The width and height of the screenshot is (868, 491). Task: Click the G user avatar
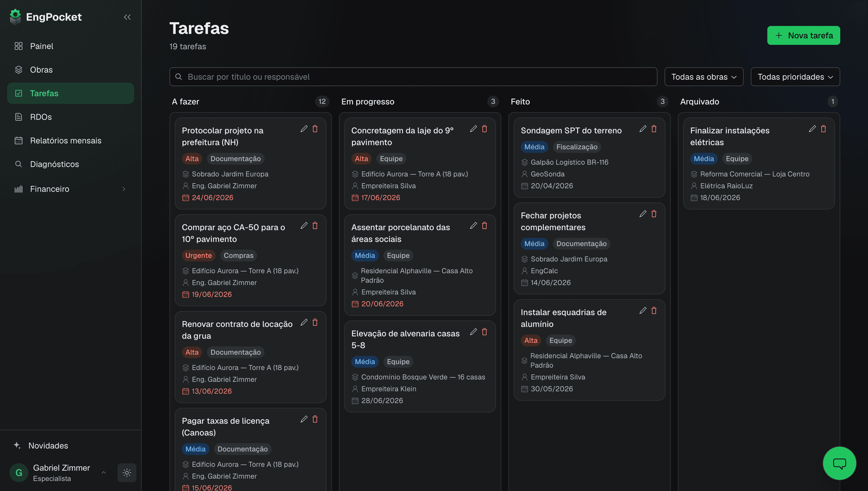[19, 472]
